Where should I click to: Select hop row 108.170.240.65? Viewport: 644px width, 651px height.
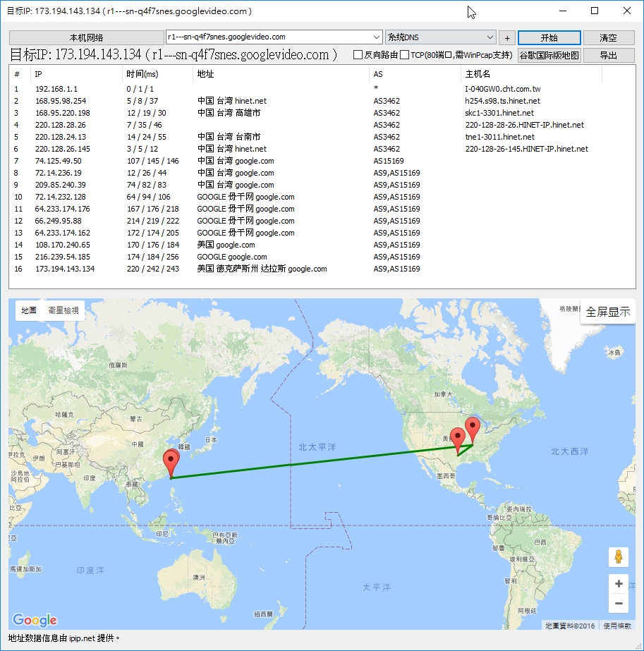[x=322, y=245]
